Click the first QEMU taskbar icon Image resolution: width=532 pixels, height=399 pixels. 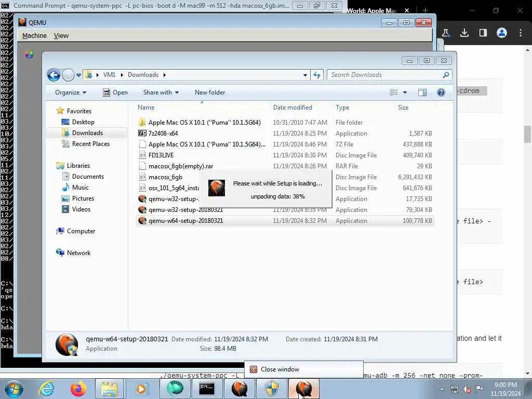coord(239,389)
